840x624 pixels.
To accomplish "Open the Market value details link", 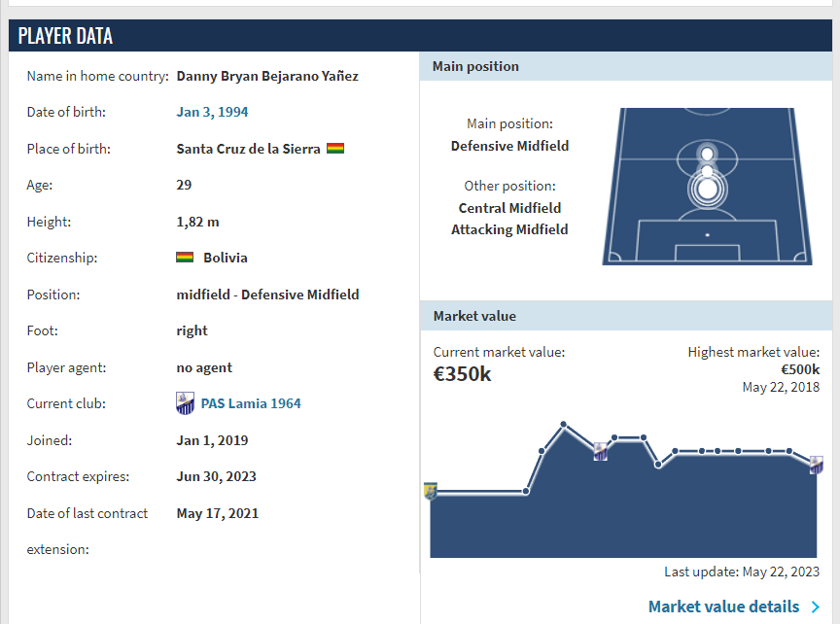I will click(x=723, y=607).
